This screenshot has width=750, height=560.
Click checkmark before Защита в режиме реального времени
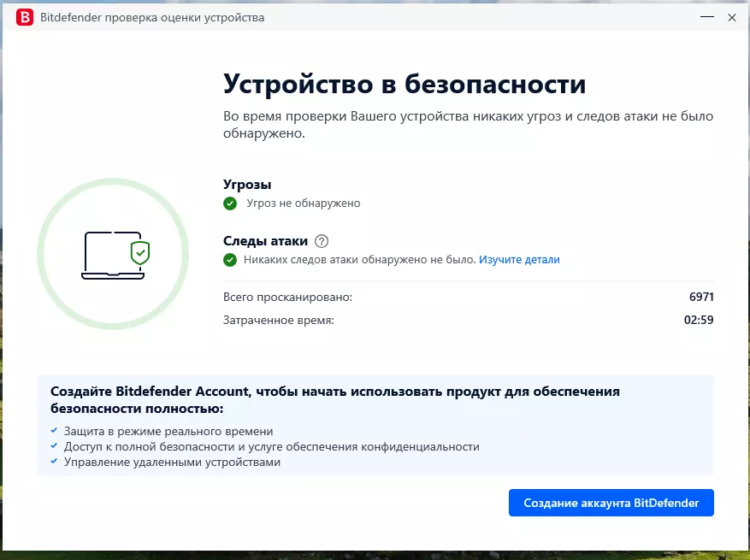pyautogui.click(x=54, y=430)
